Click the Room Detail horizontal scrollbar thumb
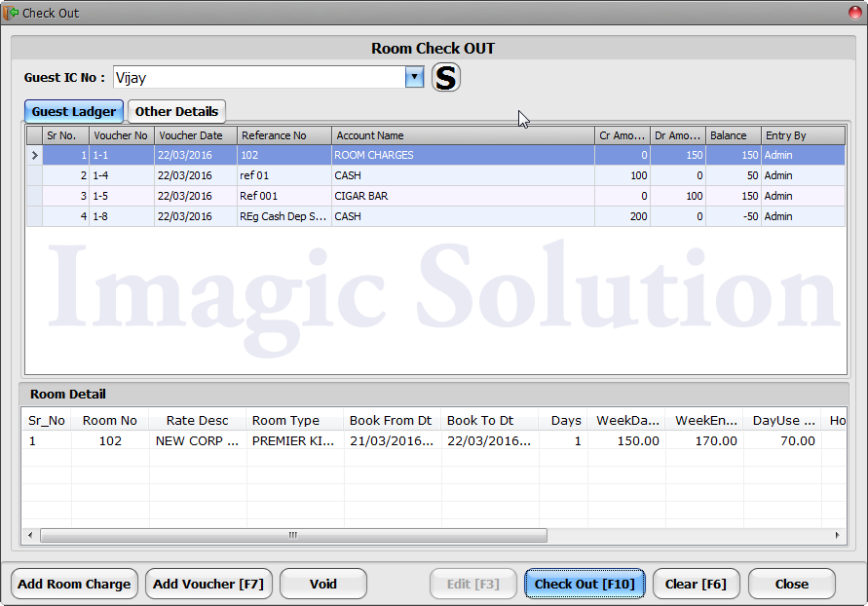The height and width of the screenshot is (606, 868). point(293,535)
